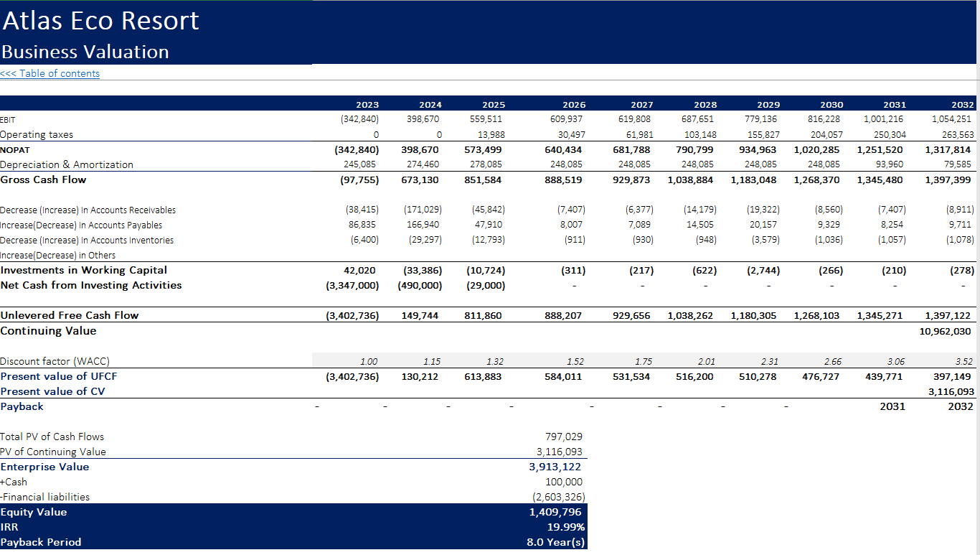The image size is (980, 555).
Task: Select the Atlas Eco Resort title cell
Action: 100,21
